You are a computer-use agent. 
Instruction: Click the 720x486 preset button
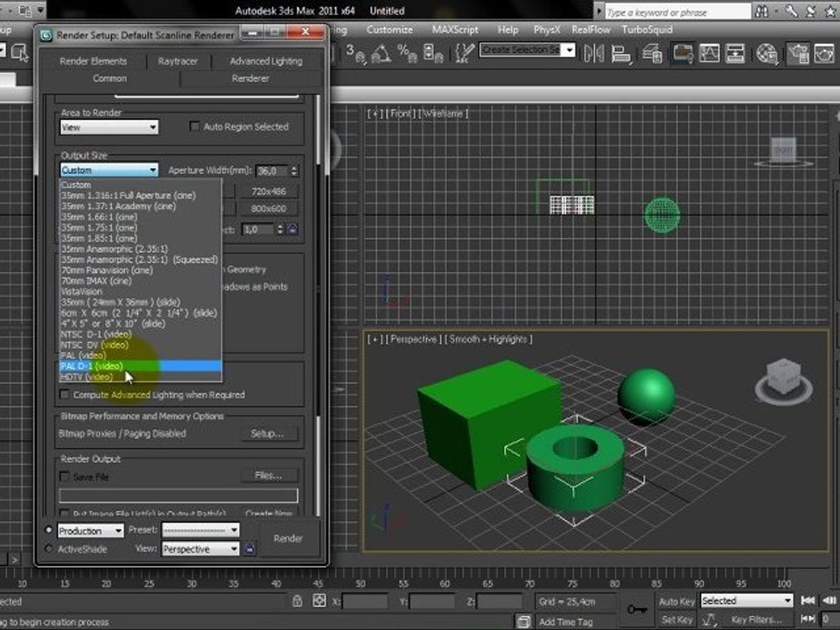[269, 192]
